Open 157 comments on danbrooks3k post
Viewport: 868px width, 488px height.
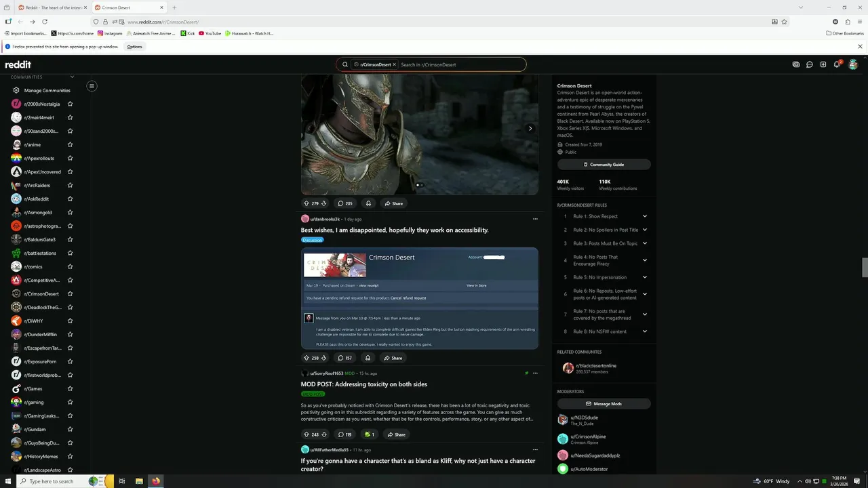pyautogui.click(x=345, y=358)
